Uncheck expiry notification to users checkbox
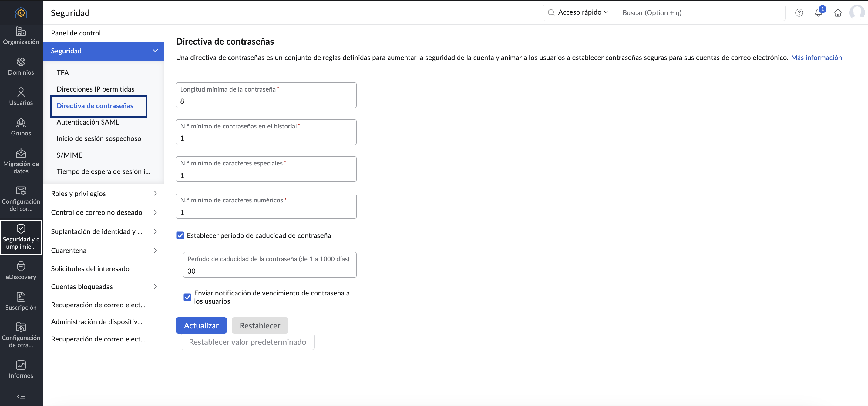The height and width of the screenshot is (406, 868). 187,297
